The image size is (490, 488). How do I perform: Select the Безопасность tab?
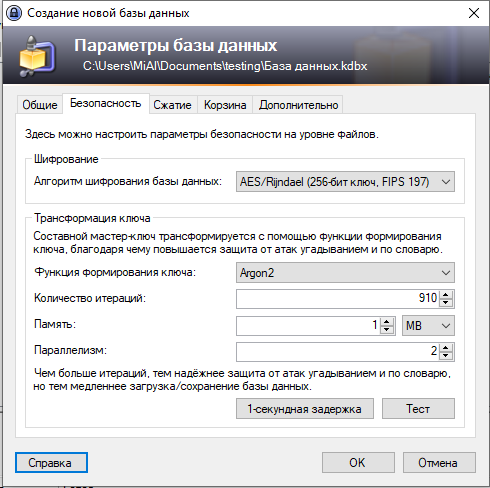click(x=106, y=103)
